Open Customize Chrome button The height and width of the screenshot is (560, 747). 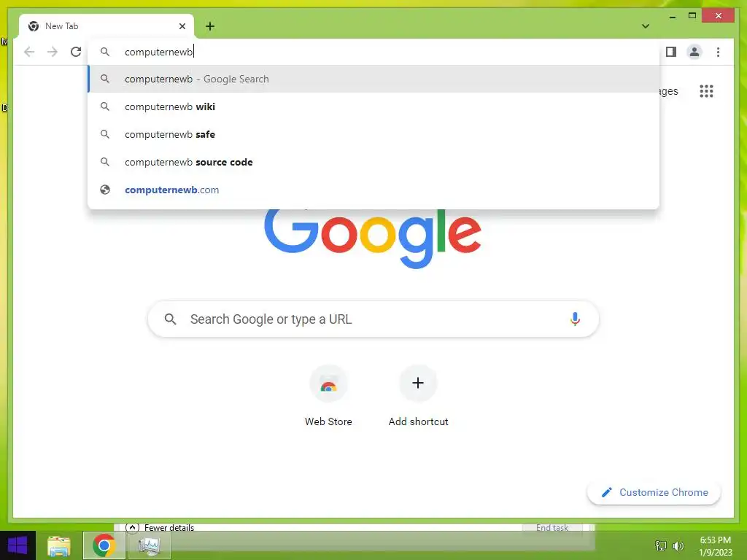tap(654, 492)
